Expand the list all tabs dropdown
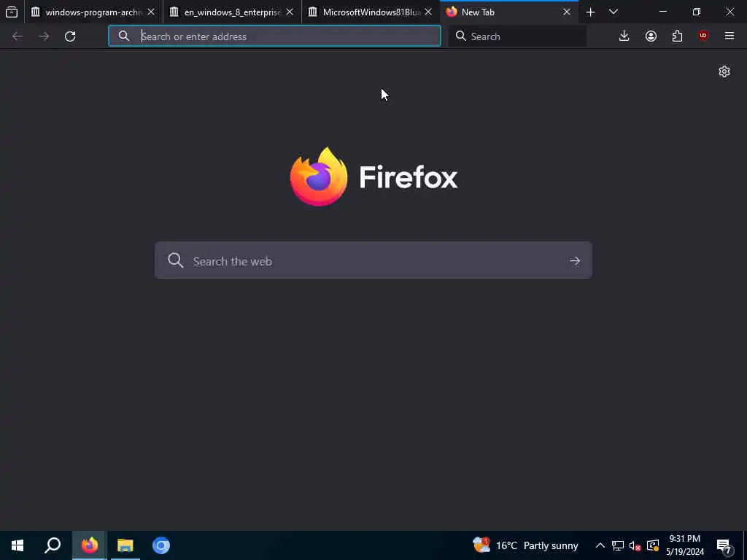This screenshot has width=747, height=560. point(614,12)
